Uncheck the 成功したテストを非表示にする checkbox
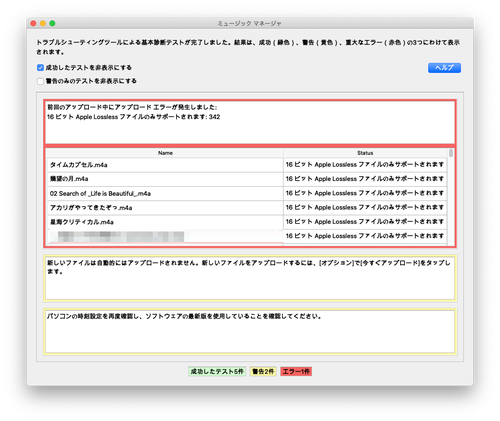 coord(40,68)
